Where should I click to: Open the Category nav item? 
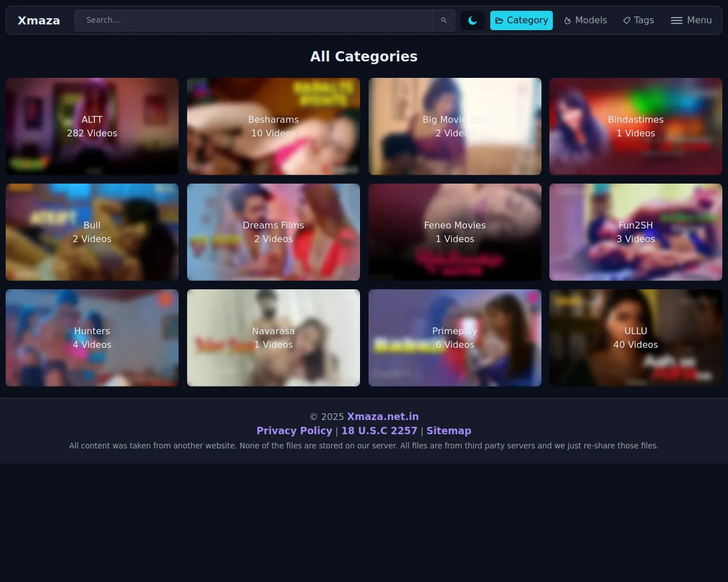click(x=522, y=20)
